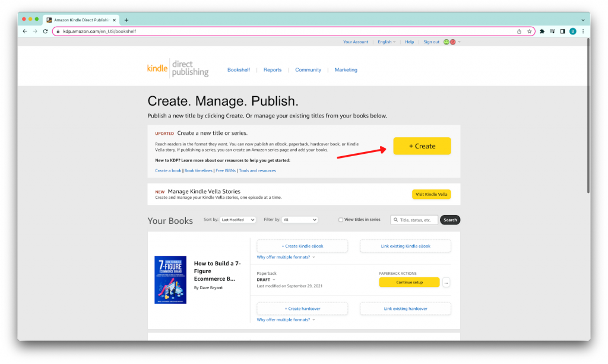Bookmark this page with the star icon

[529, 31]
